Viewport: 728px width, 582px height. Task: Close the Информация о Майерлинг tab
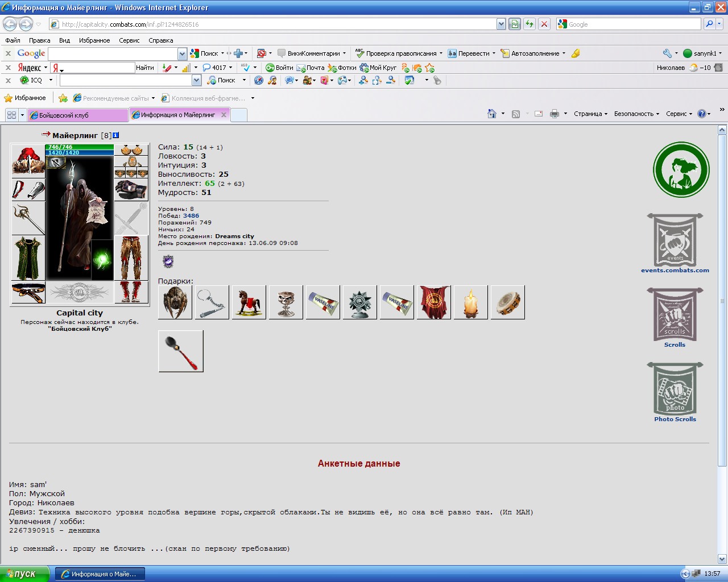[x=224, y=115]
